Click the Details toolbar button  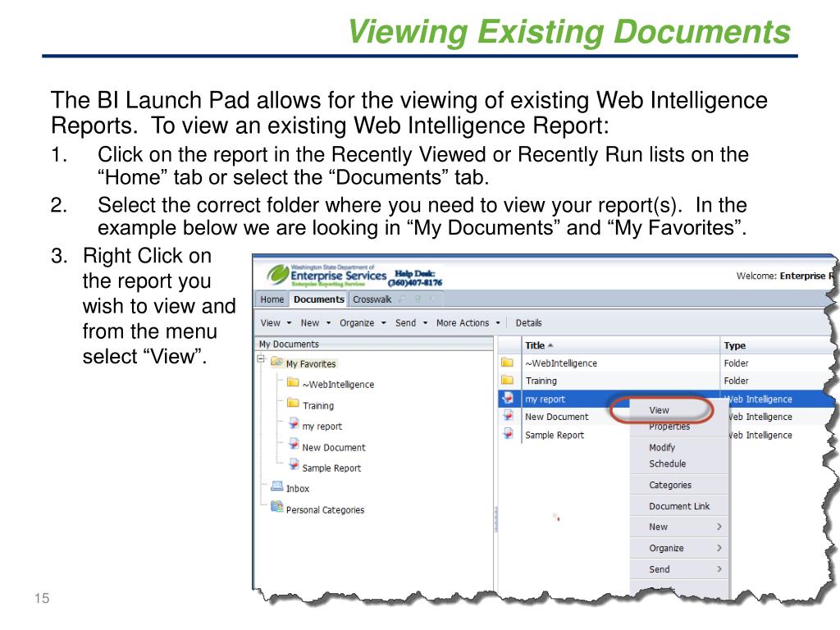pos(529,323)
